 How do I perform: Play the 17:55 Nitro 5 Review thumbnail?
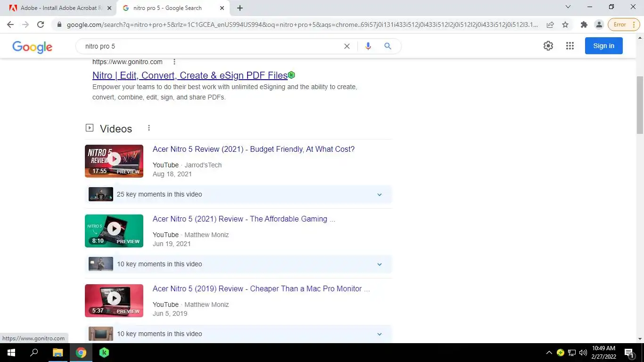[x=114, y=161]
